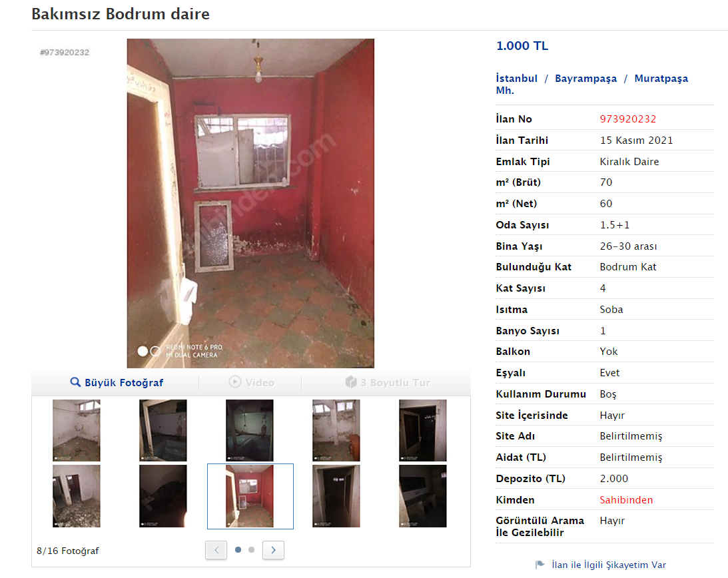Click the İlan ile İlgili Şikayetim Var link
The height and width of the screenshot is (578, 728).
609,565
